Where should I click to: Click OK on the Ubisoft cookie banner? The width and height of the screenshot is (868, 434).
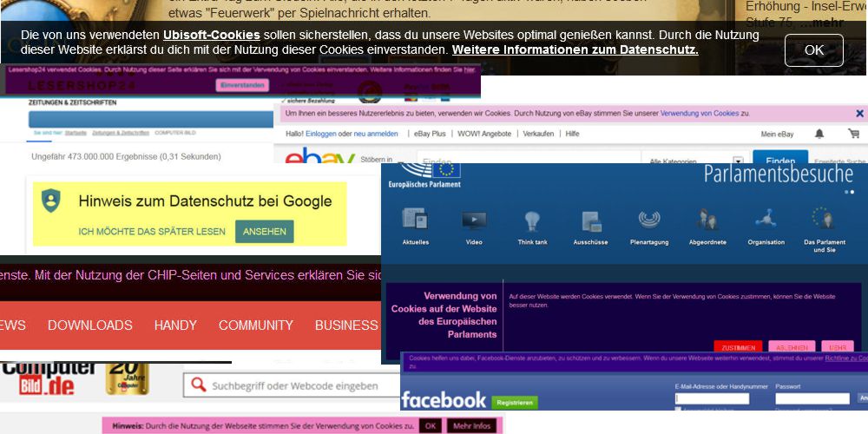[814, 50]
